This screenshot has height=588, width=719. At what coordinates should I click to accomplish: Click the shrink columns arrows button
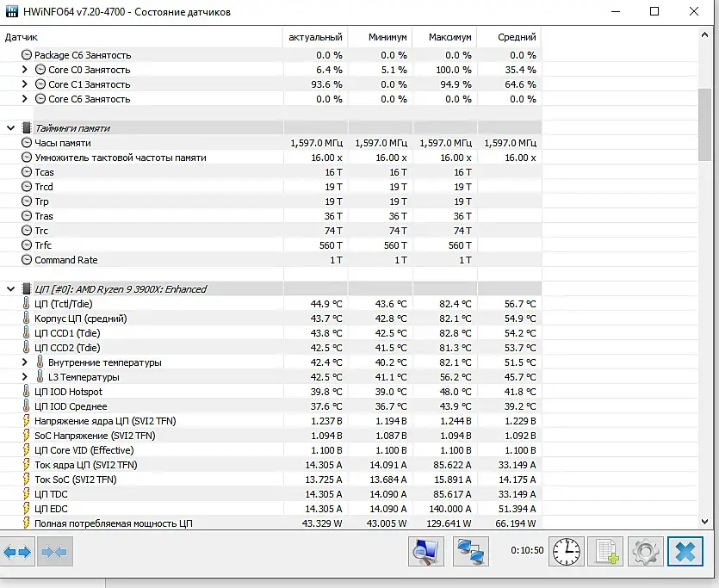click(54, 552)
